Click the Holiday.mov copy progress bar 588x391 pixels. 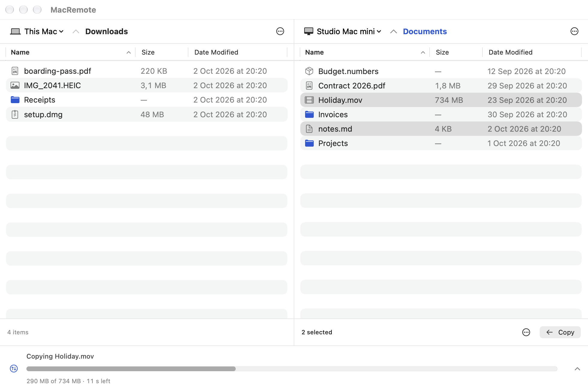point(292,369)
